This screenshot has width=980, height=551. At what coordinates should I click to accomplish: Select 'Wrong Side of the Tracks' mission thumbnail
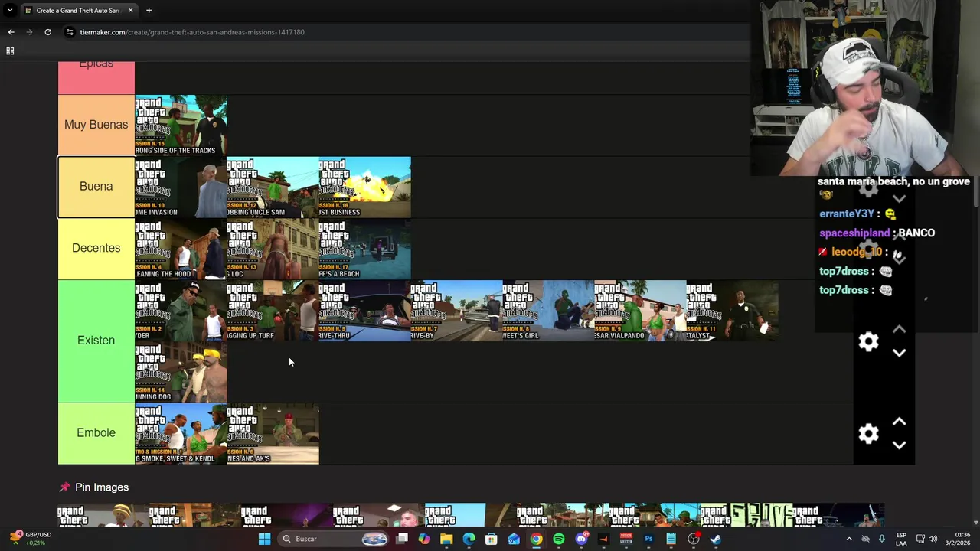click(x=181, y=126)
